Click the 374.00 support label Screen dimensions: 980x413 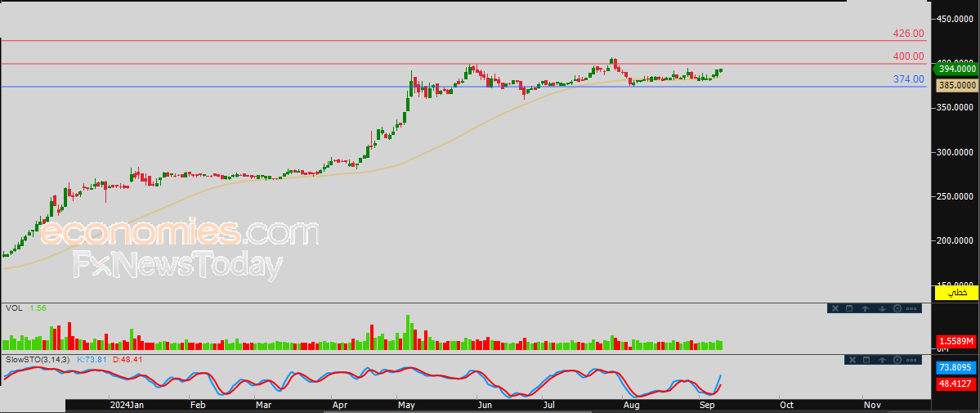[x=908, y=79]
